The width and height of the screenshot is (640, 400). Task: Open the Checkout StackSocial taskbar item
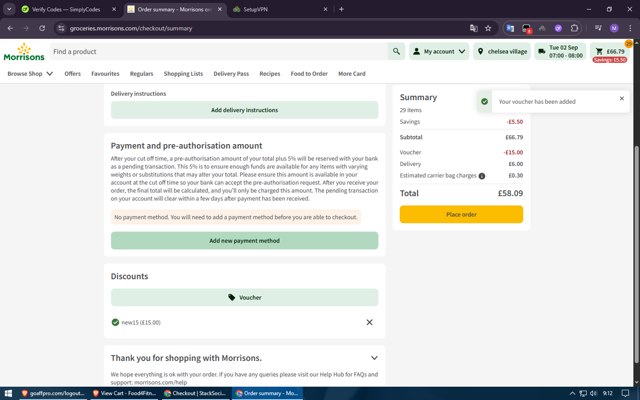click(195, 393)
